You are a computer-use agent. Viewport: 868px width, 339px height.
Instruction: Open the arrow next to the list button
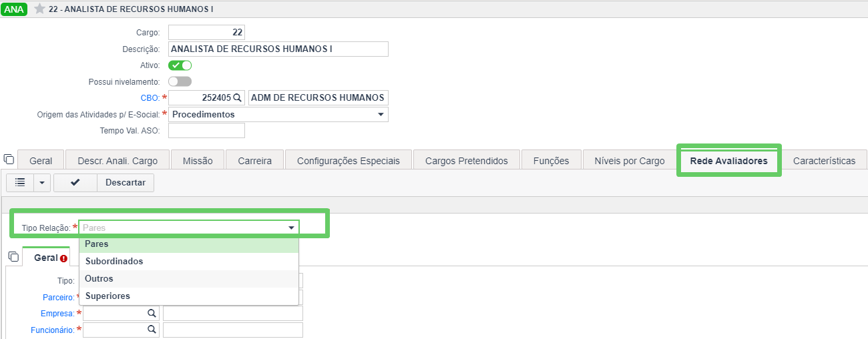[42, 182]
